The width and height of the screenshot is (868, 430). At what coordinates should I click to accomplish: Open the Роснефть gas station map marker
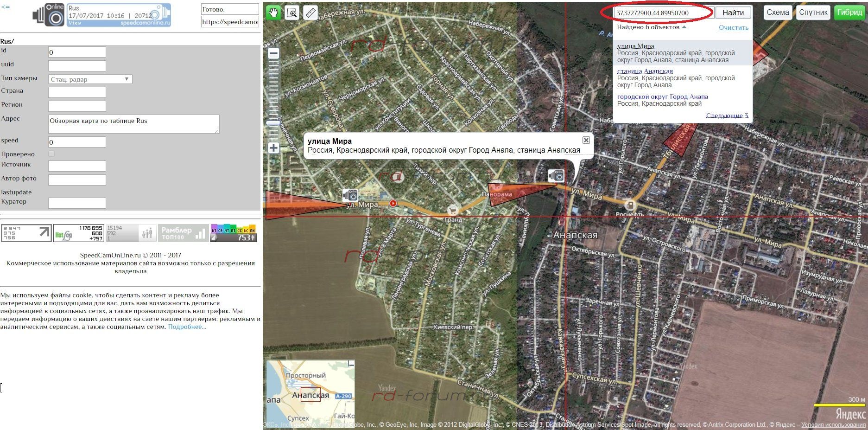click(629, 205)
